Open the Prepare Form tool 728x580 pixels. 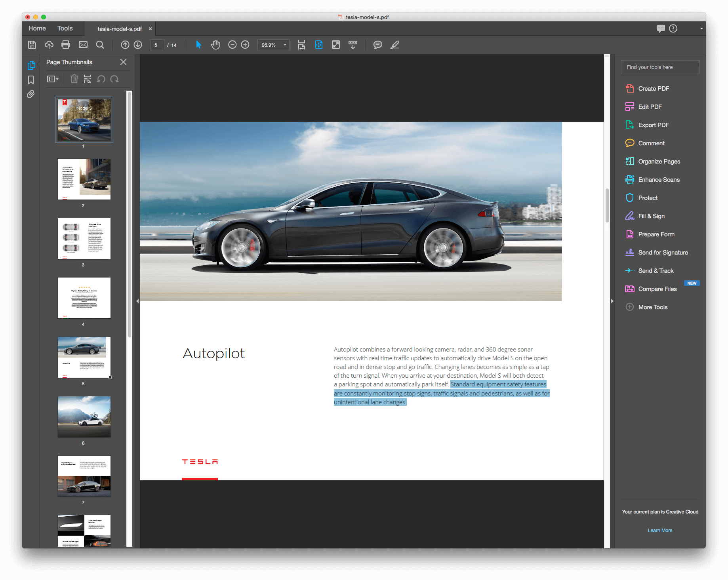pos(650,234)
